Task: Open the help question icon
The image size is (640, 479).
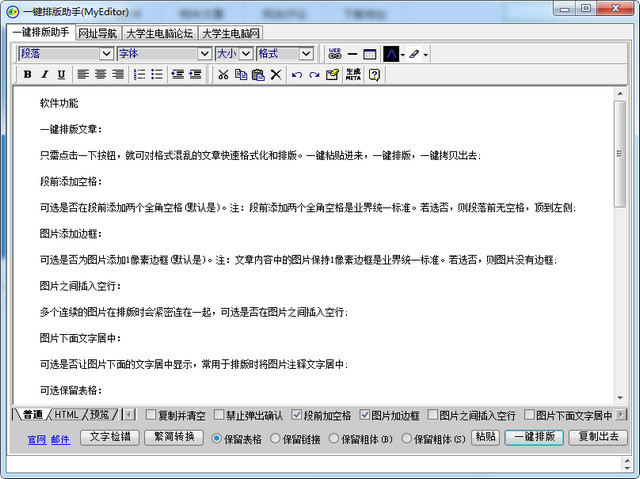Action: point(374,75)
